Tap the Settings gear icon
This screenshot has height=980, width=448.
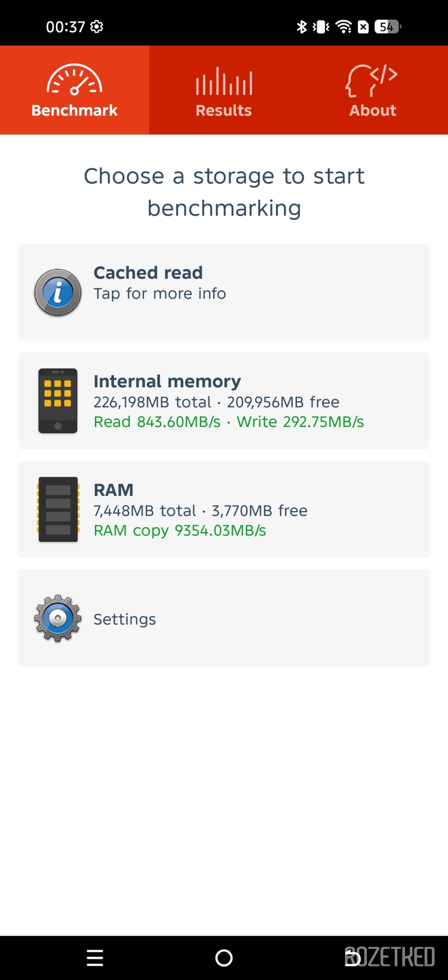58,618
